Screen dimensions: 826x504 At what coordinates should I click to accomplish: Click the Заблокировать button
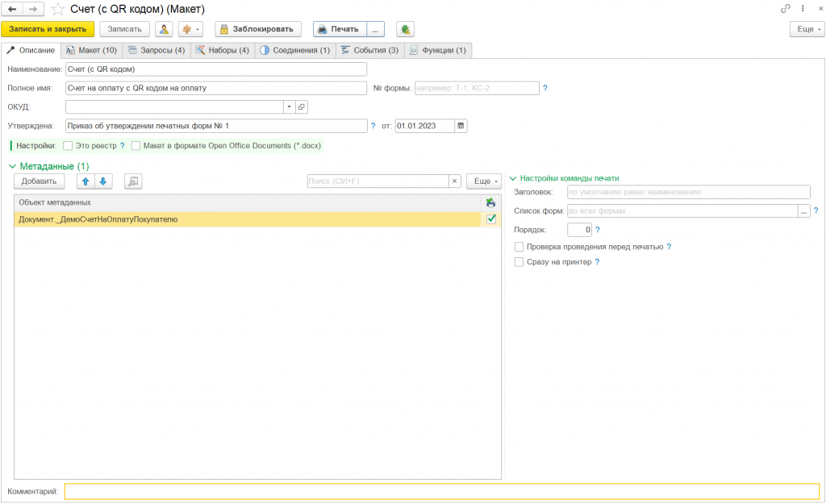pos(258,29)
